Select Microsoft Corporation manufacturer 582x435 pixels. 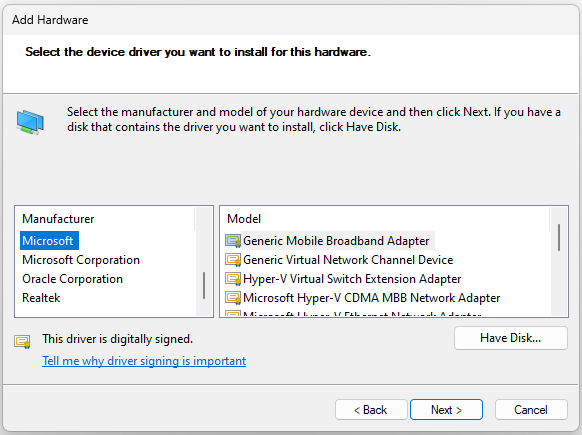81,260
